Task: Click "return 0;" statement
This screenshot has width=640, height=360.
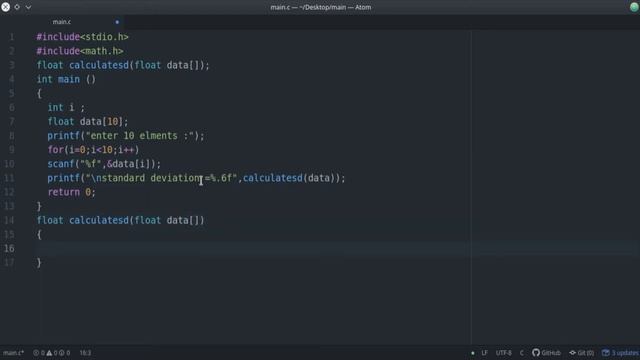Action: tap(71, 192)
